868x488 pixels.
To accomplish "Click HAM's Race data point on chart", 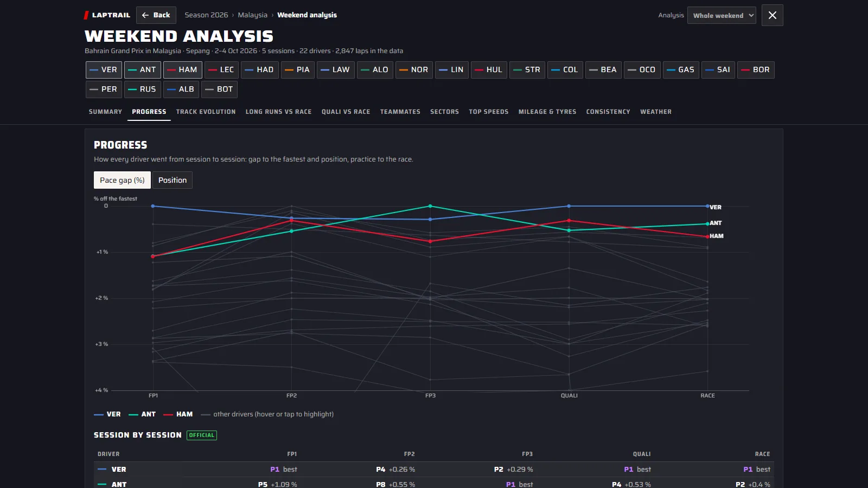I will click(x=707, y=236).
